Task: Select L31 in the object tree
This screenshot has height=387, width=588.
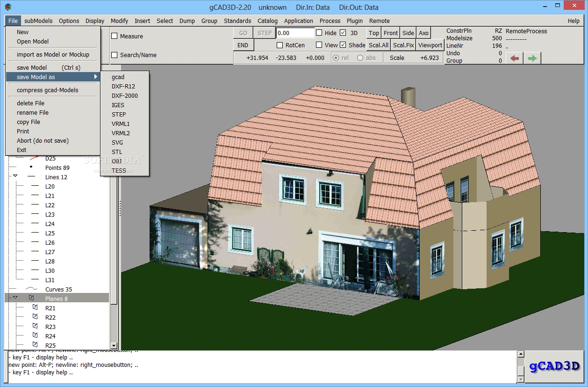Action: [x=50, y=280]
